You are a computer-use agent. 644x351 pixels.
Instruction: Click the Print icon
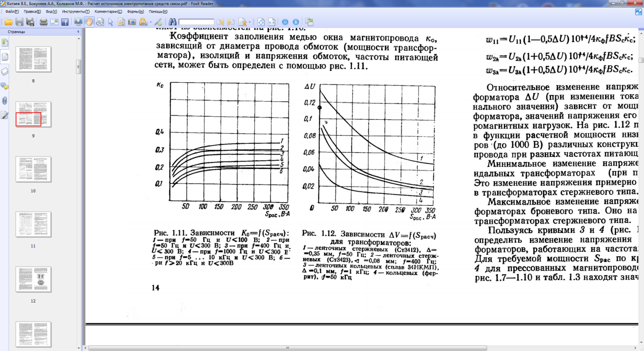coord(43,22)
